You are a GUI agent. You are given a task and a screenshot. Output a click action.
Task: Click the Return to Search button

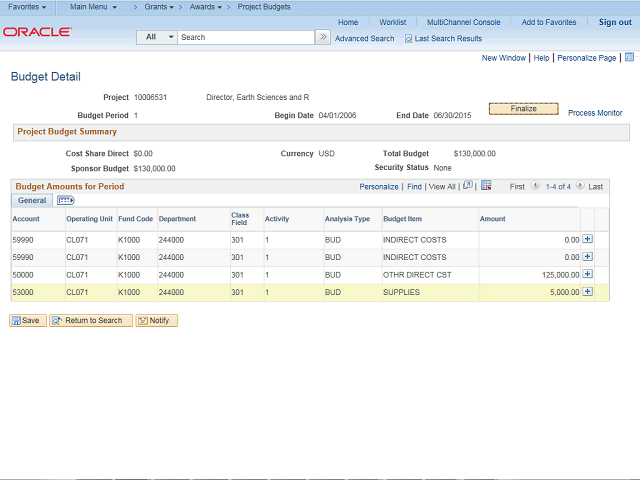tap(91, 320)
